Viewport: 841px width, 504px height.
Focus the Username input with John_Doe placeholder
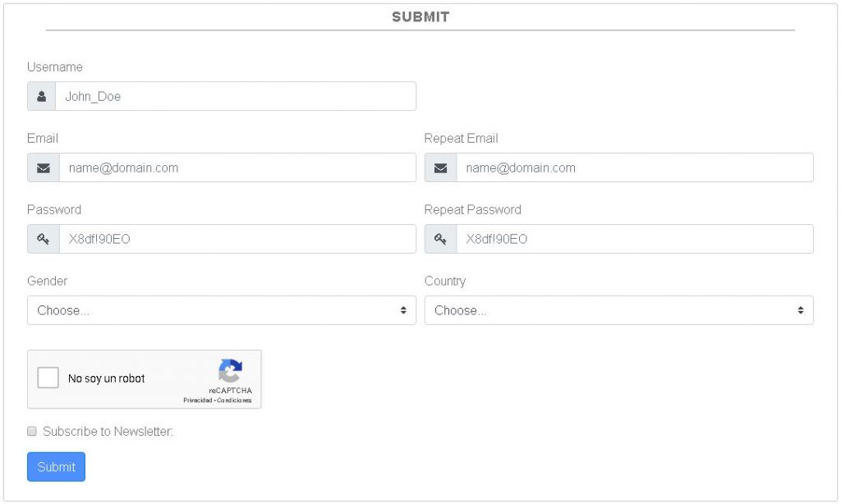[234, 96]
